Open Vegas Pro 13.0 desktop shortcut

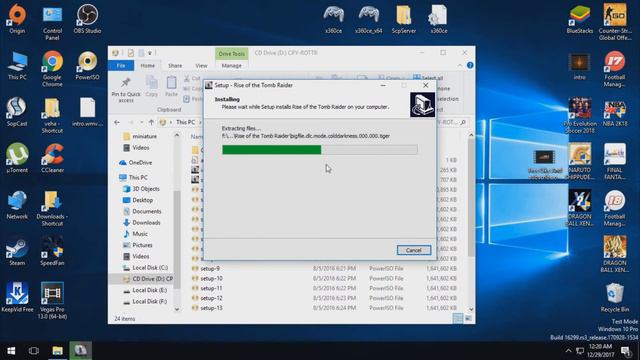52,300
